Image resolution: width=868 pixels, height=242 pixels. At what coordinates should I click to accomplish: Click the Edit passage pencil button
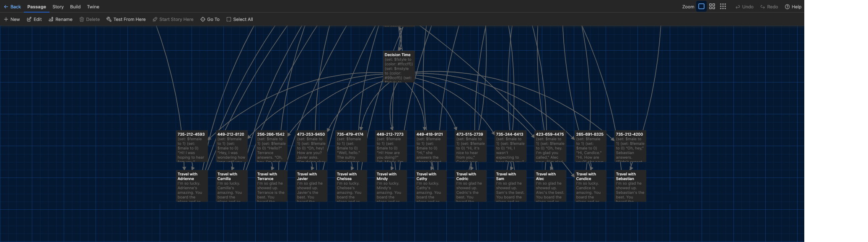tap(34, 19)
